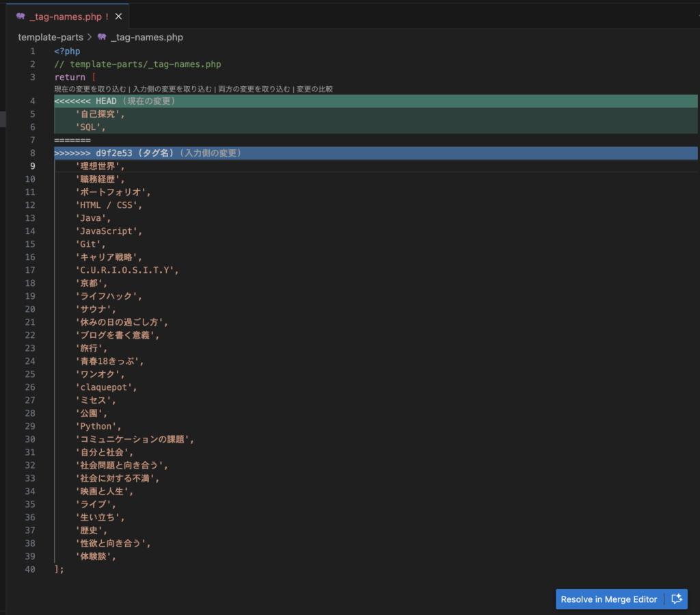Click the <<<<<<< HEAD conflict marker line
The width and height of the screenshot is (700, 615).
[79, 101]
